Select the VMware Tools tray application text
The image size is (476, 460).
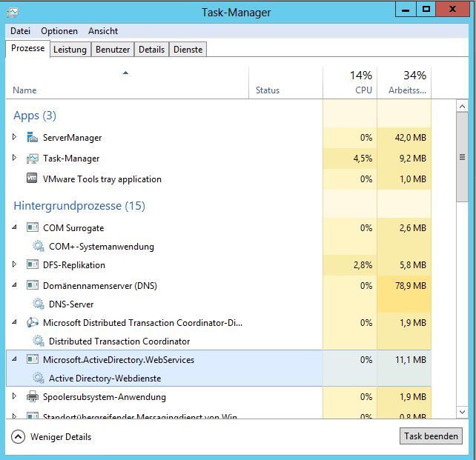coord(102,179)
